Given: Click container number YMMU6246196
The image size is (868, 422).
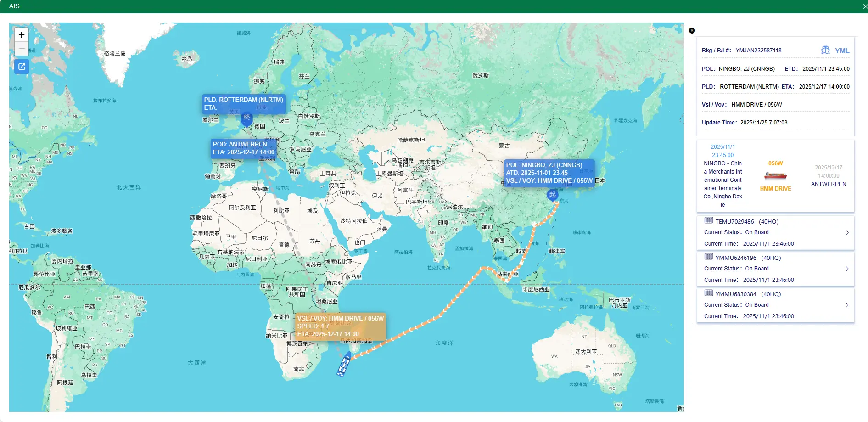Looking at the screenshot, I should (736, 258).
